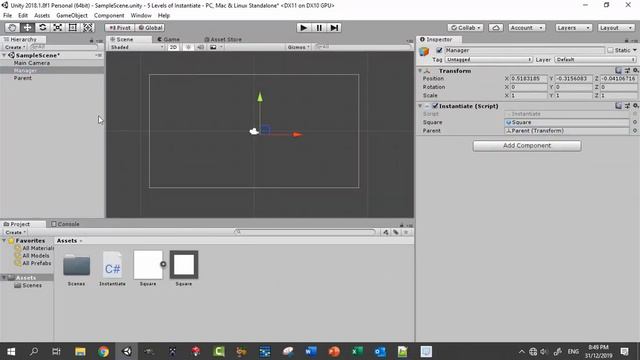This screenshot has height=360, width=640.
Task: Open the Edit menu
Action: 23,16
